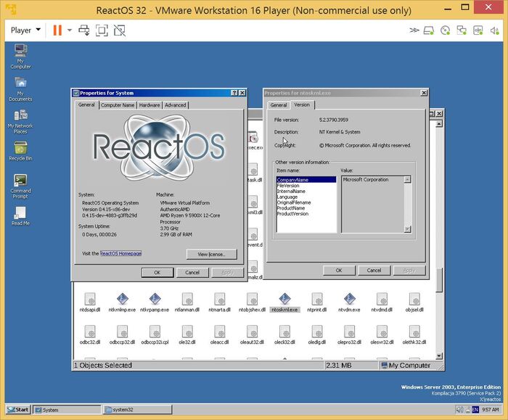Click View license button
The width and height of the screenshot is (508, 420).
(x=211, y=254)
